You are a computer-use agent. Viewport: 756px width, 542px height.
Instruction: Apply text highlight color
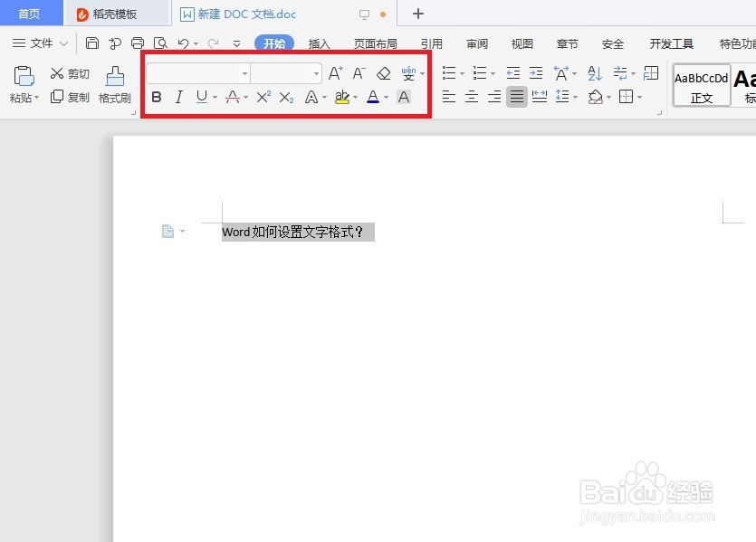(x=343, y=97)
